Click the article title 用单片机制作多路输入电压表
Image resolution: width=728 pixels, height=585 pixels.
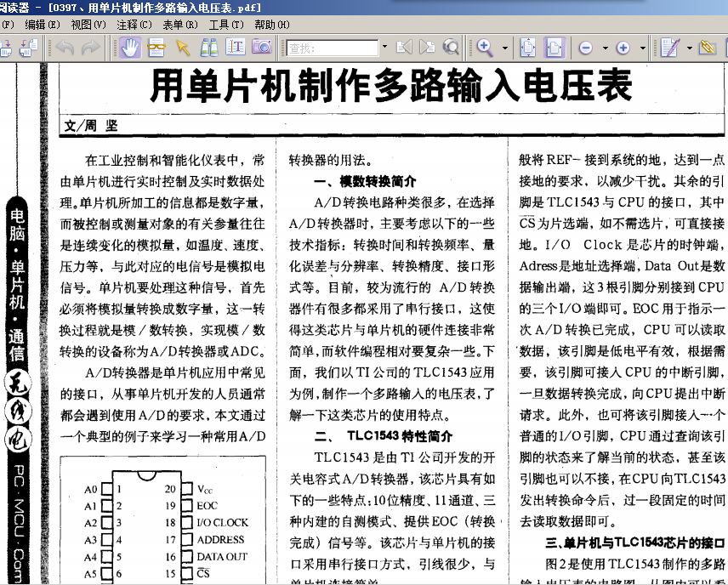[x=391, y=86]
